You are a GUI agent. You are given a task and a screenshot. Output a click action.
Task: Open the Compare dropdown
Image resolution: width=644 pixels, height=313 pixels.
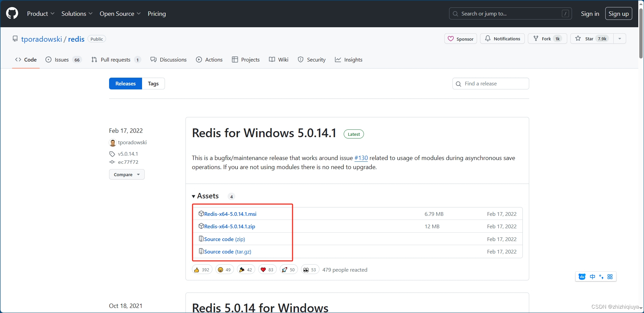click(127, 174)
